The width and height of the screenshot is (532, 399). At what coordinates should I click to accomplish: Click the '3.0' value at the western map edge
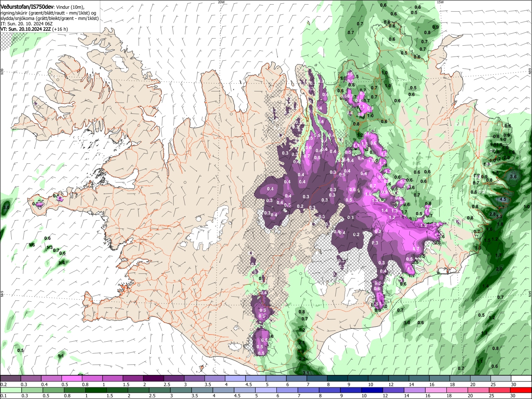pos(6,207)
